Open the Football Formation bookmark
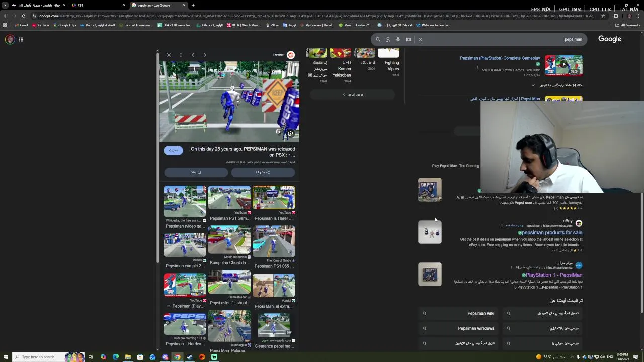This screenshot has width=644, height=362. coord(136,25)
